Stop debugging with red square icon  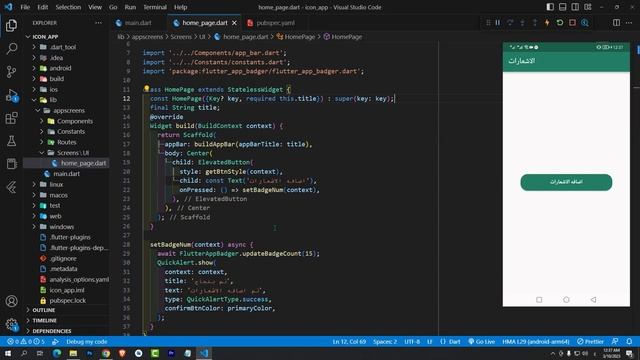(572, 23)
